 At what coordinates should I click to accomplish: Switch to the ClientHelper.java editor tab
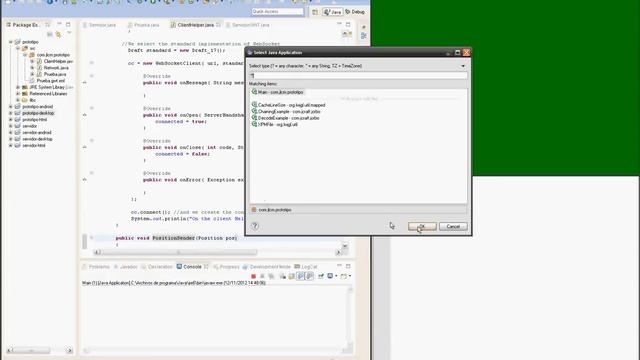[196, 25]
